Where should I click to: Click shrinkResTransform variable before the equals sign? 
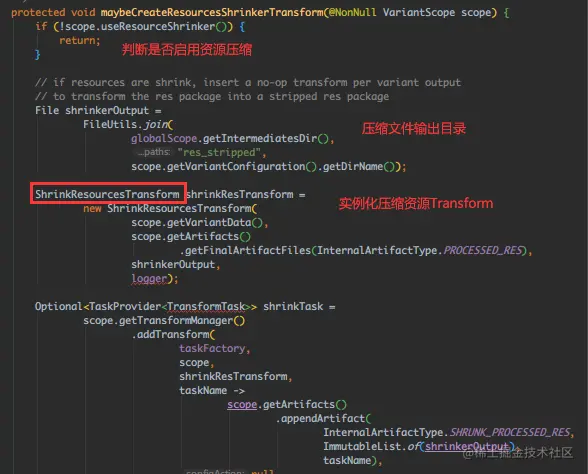pos(239,194)
